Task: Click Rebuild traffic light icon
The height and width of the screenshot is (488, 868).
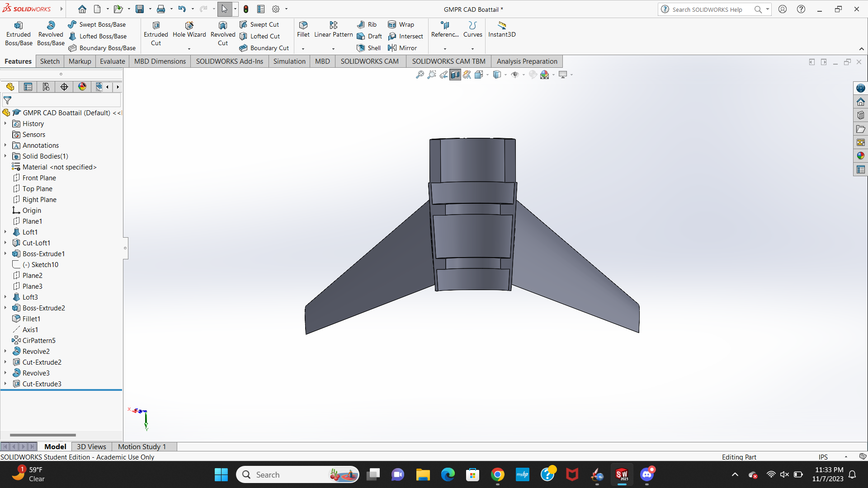Action: [246, 9]
